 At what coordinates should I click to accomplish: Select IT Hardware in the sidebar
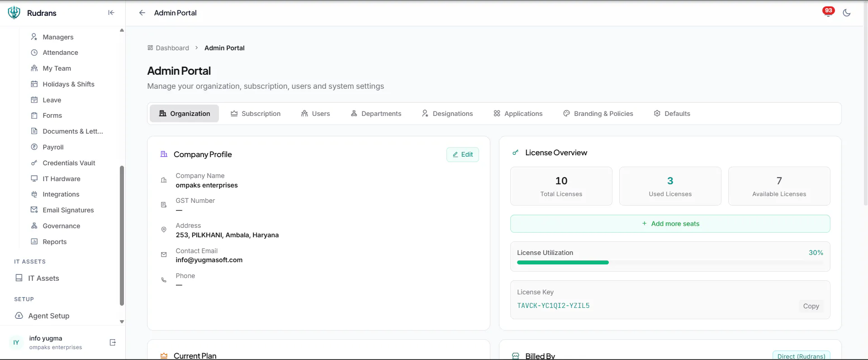61,179
